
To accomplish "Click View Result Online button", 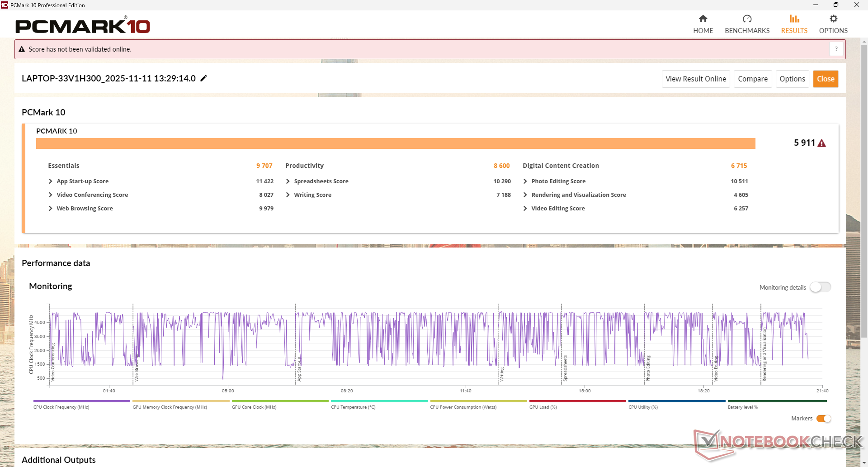I will [695, 79].
